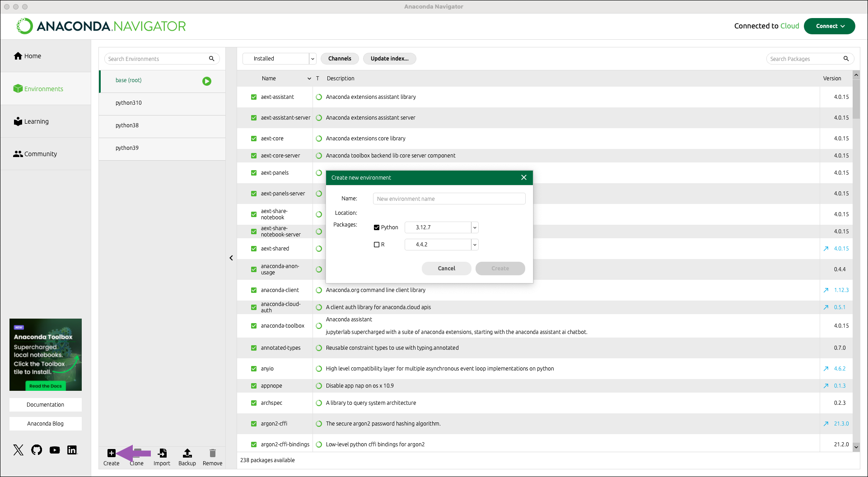
Task: Click the green play icon on base (root)
Action: [x=207, y=81]
